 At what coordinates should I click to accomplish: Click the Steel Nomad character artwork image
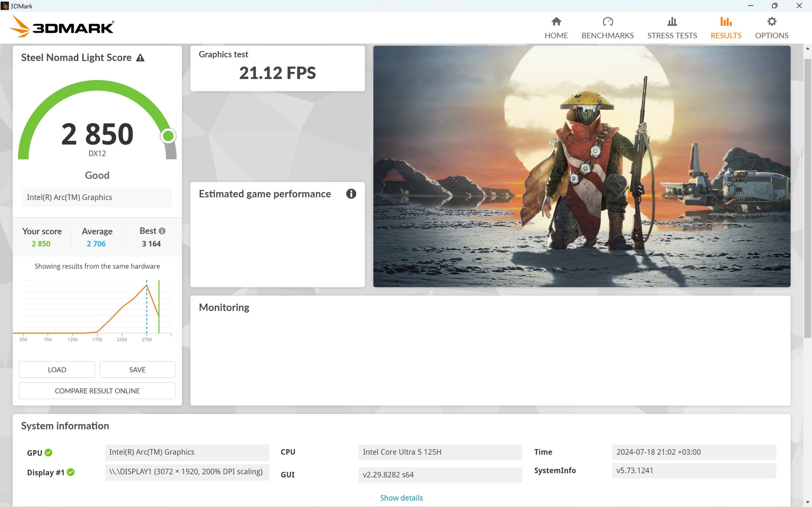(582, 166)
